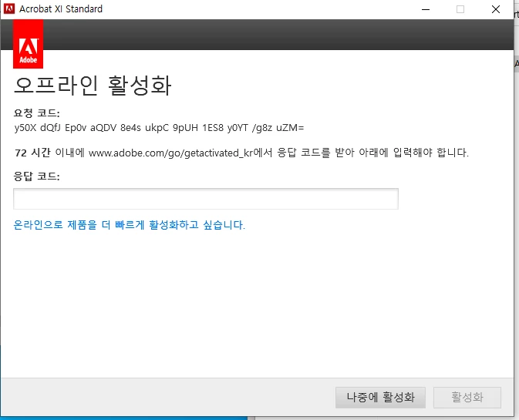The image size is (519, 420).
Task: Click the response code input field
Action: tap(206, 199)
